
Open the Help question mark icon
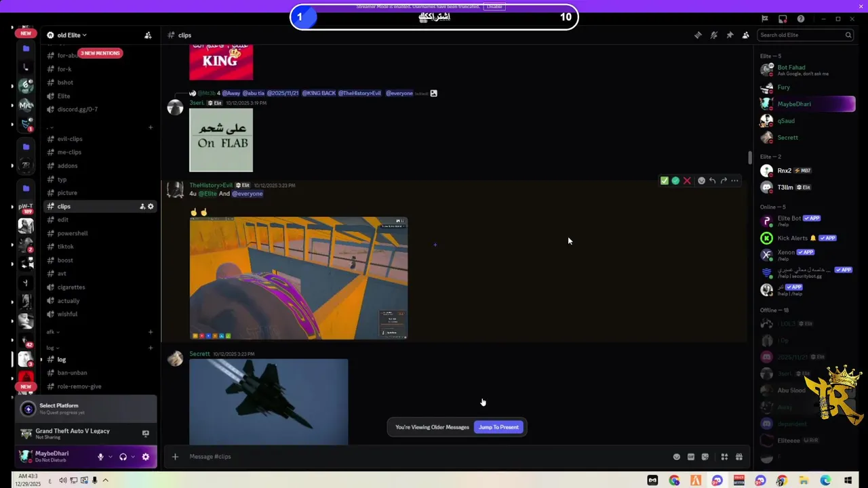click(801, 19)
